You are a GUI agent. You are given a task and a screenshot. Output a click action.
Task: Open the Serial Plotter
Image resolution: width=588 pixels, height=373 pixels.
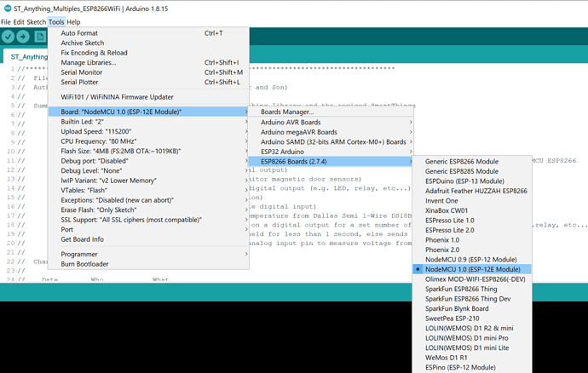pos(148,82)
